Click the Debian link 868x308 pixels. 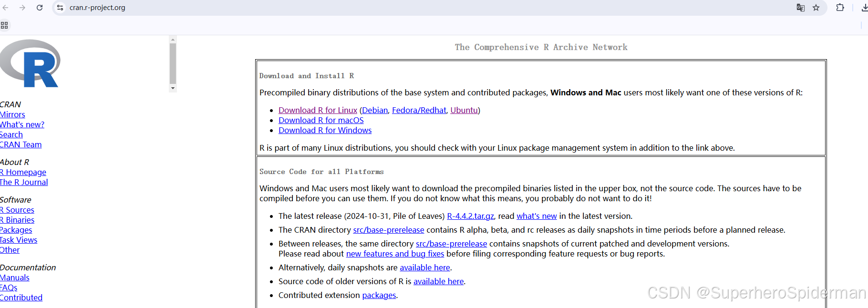click(375, 110)
